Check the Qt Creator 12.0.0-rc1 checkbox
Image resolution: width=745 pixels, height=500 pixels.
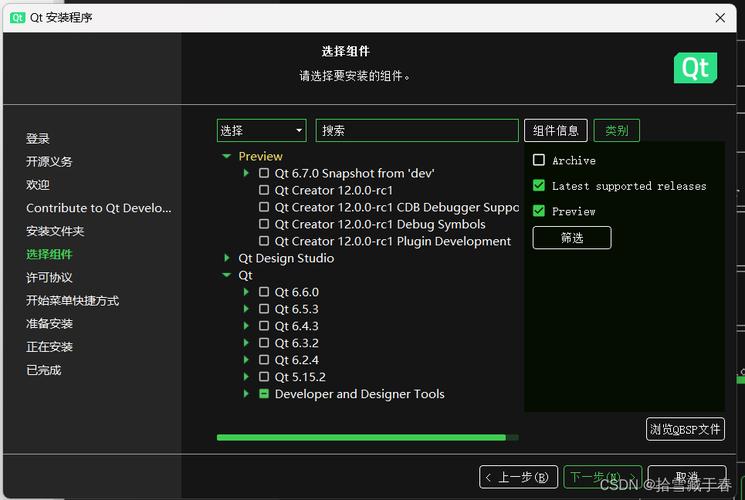click(x=264, y=190)
